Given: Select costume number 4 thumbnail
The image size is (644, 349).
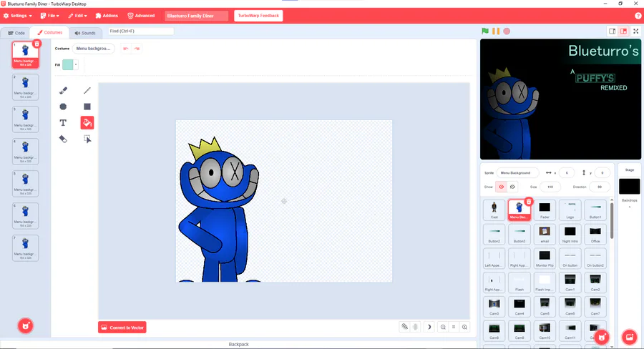Looking at the screenshot, I should click(x=26, y=152).
